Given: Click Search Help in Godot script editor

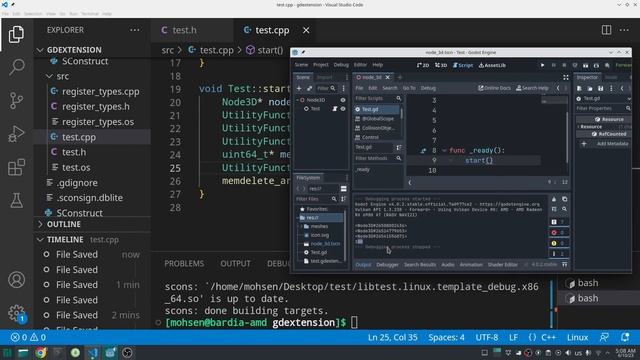Looking at the screenshot, I should click(x=532, y=88).
